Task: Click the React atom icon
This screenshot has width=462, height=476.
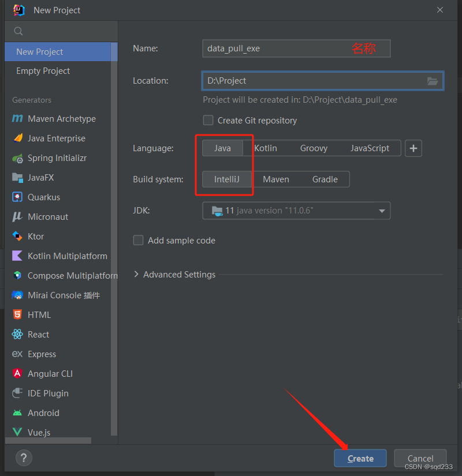Action: [x=17, y=334]
